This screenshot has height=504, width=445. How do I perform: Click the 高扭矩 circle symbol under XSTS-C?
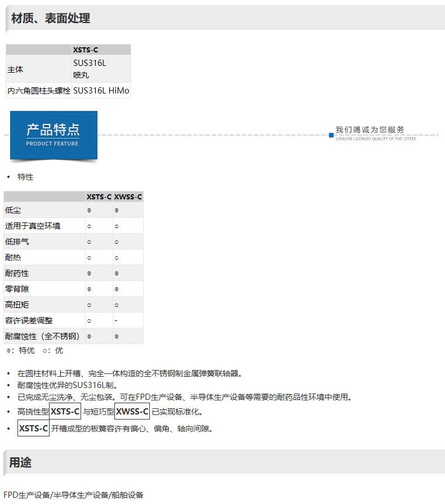(89, 305)
